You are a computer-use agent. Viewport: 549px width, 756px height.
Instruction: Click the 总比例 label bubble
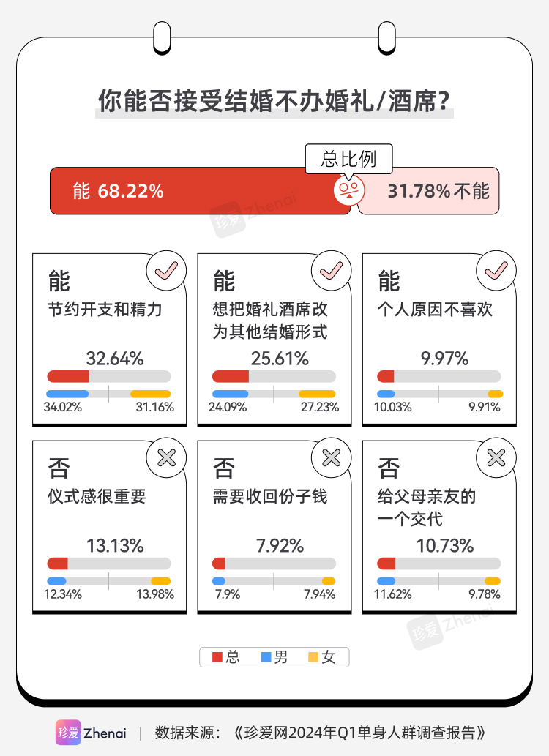[x=348, y=159]
